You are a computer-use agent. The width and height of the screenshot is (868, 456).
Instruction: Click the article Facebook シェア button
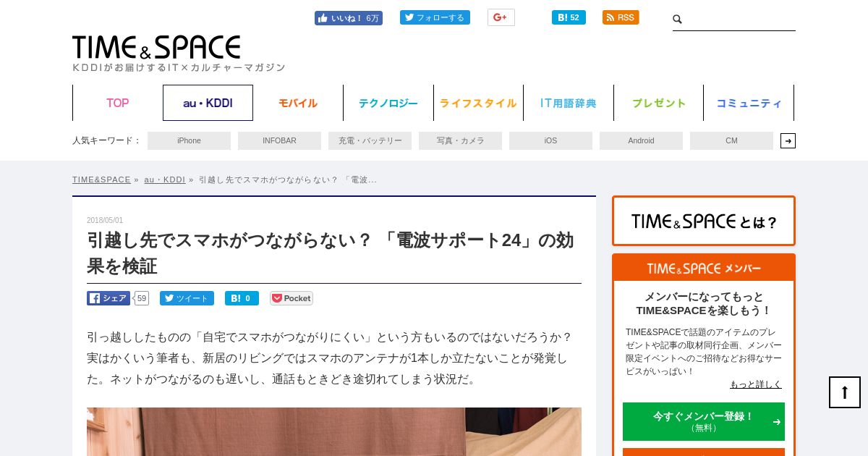[x=109, y=298]
